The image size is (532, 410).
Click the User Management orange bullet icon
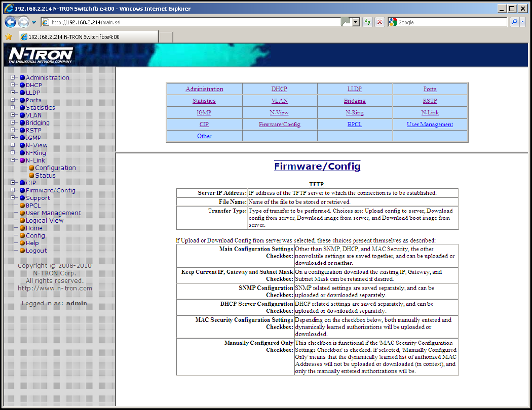[22, 213]
